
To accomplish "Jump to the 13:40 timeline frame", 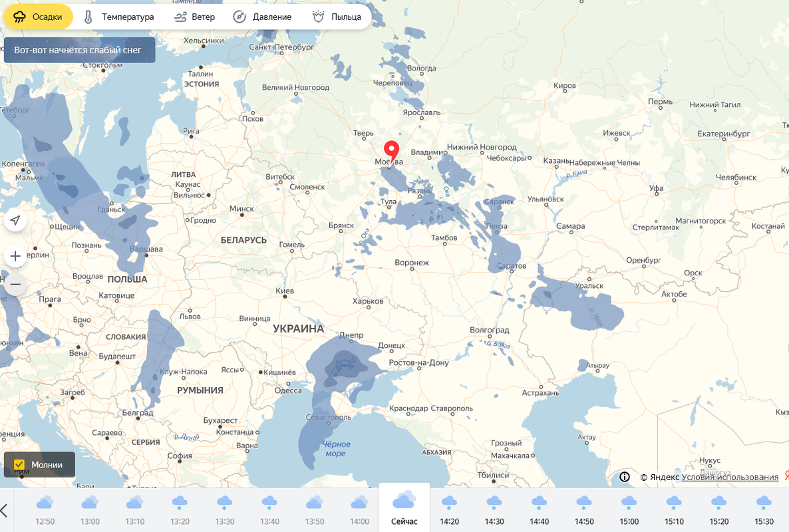I will click(269, 510).
